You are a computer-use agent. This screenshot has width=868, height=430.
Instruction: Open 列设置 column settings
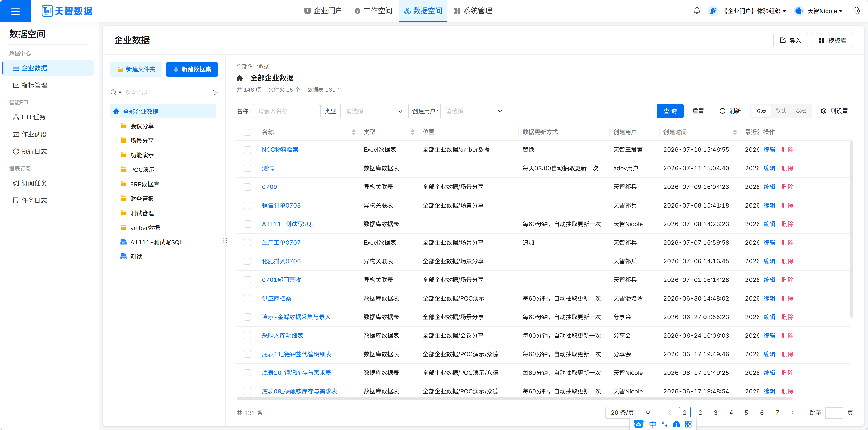pos(834,111)
